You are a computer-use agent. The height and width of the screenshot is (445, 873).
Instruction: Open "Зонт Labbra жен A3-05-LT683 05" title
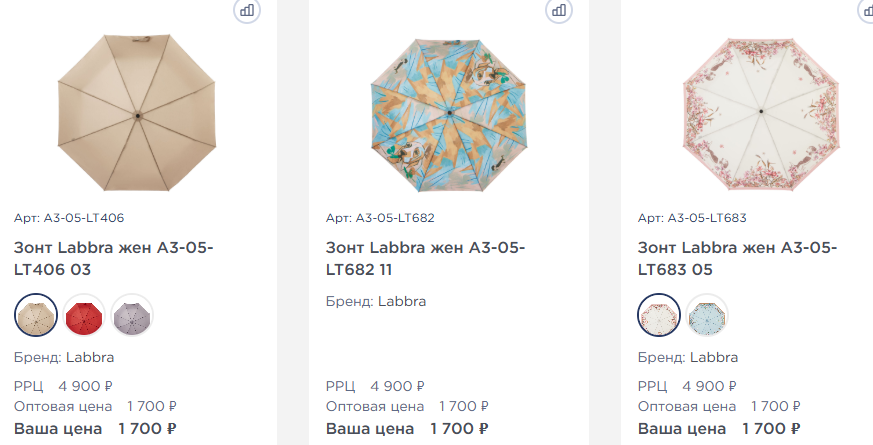(737, 258)
